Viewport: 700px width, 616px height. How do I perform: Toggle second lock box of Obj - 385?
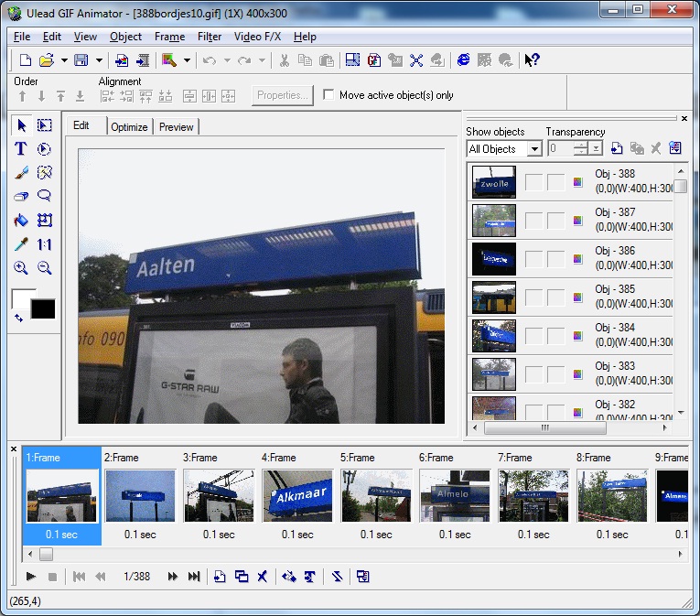tap(556, 297)
